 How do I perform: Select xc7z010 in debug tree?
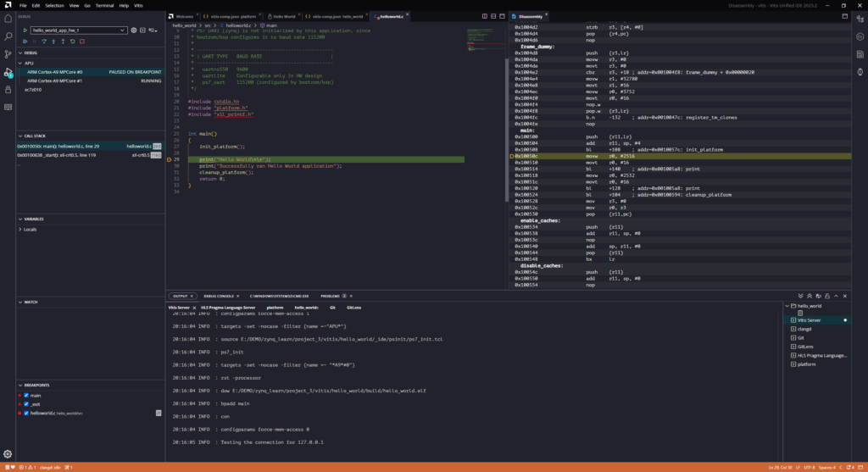33,90
